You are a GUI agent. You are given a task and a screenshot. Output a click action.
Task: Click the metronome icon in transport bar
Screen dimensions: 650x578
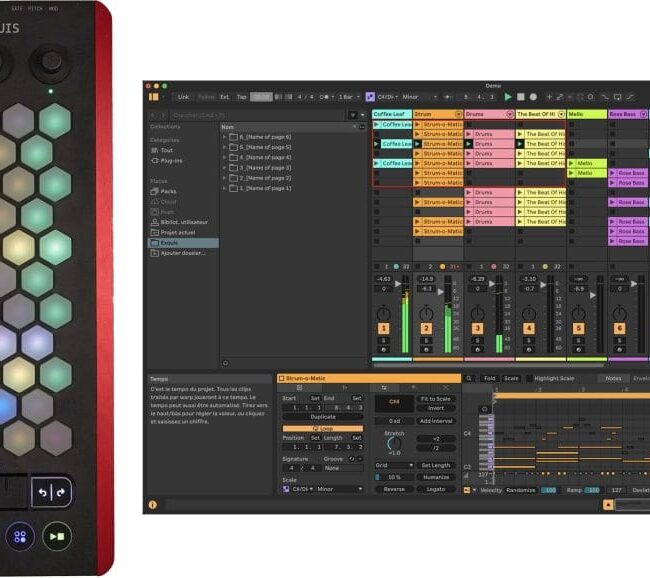324,97
